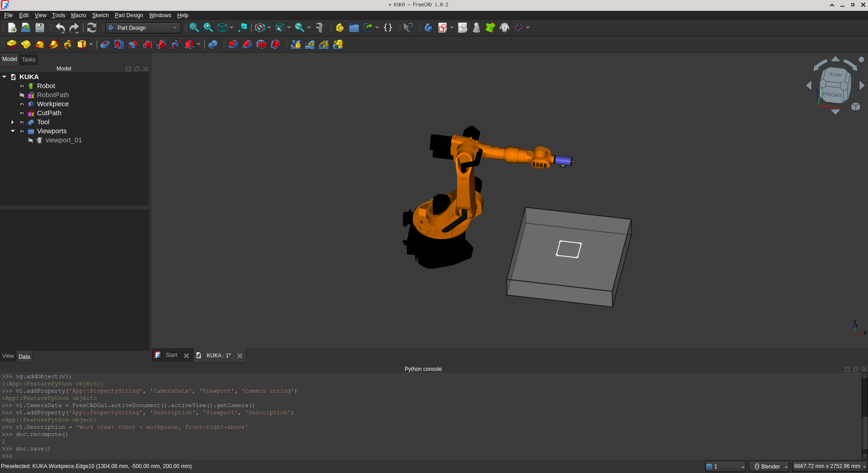
Task: Toggle visibility of Tool object
Action: pyautogui.click(x=22, y=122)
